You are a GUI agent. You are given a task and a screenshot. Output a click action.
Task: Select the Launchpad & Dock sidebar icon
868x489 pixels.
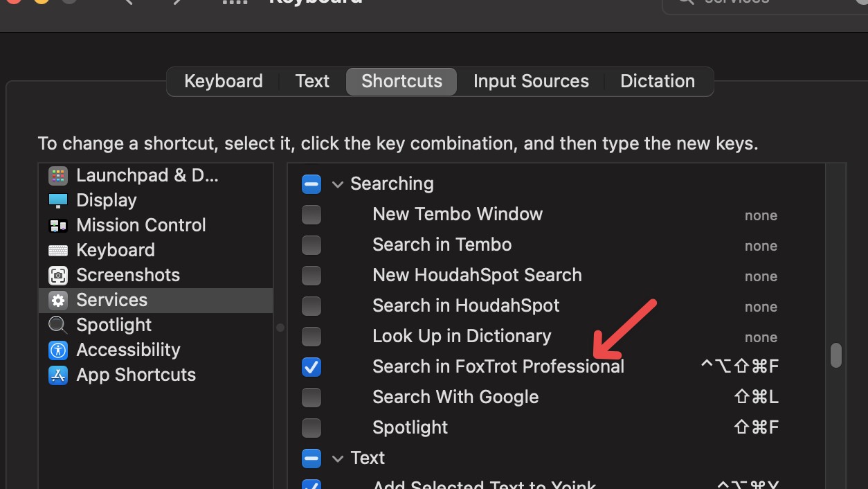click(x=58, y=176)
